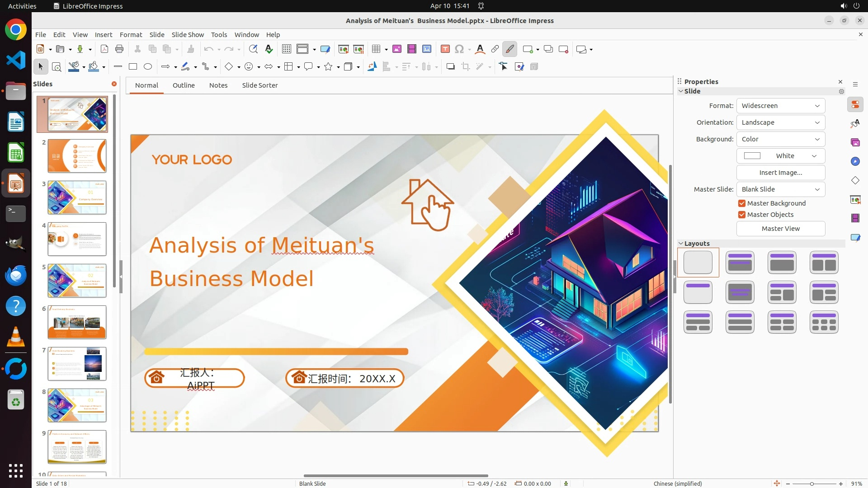This screenshot has width=868, height=488.
Task: Select the Ellipse drawing tool
Action: pos(148,67)
